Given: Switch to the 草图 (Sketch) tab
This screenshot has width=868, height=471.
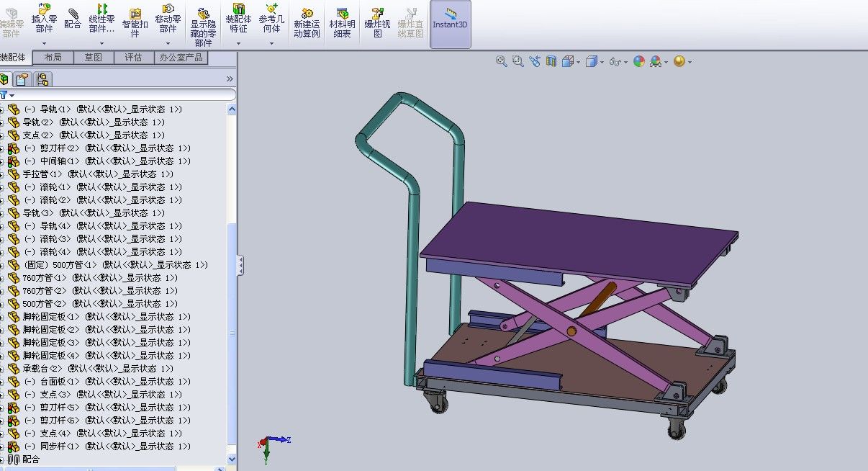Looking at the screenshot, I should 94,58.
